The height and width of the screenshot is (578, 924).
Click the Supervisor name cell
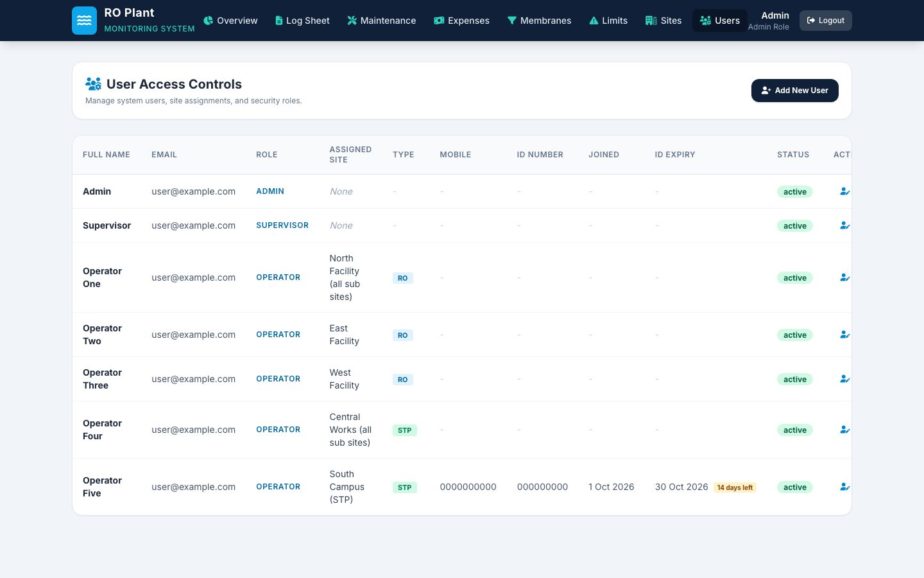tap(107, 225)
